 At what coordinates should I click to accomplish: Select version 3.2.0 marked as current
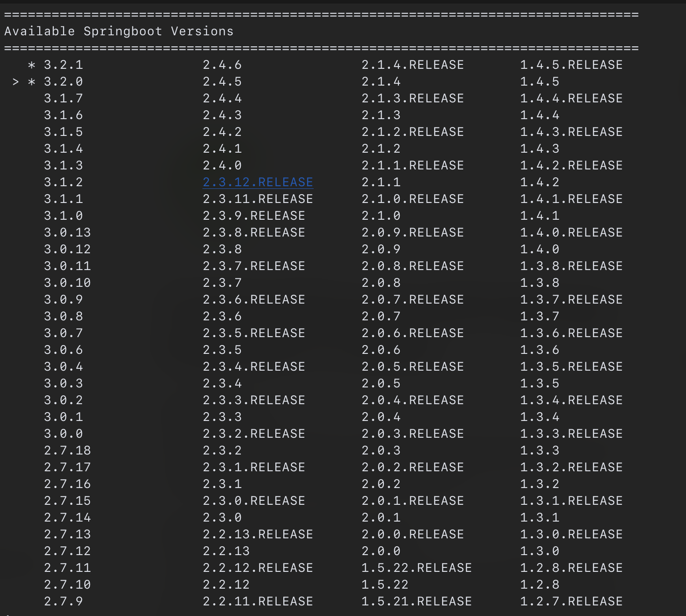(x=64, y=82)
